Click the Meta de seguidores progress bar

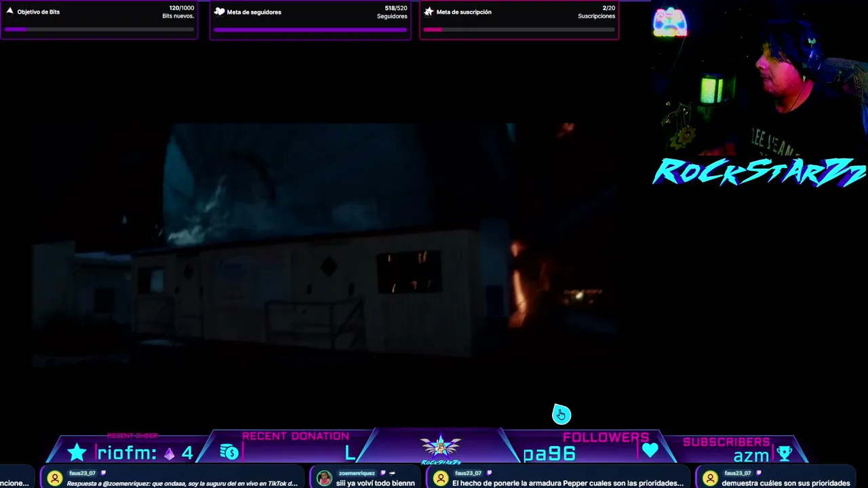pyautogui.click(x=311, y=30)
